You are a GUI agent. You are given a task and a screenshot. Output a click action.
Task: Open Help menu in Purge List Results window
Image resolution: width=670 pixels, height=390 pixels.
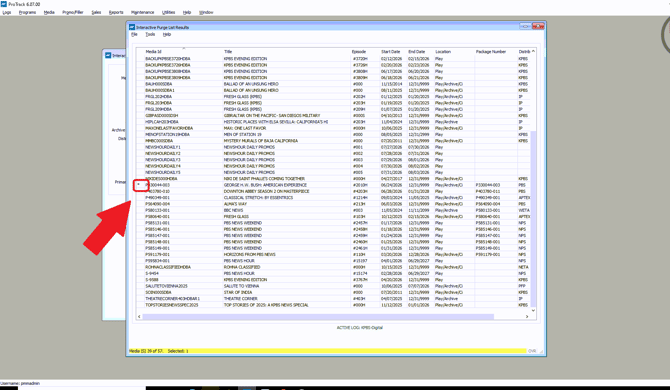pyautogui.click(x=167, y=34)
